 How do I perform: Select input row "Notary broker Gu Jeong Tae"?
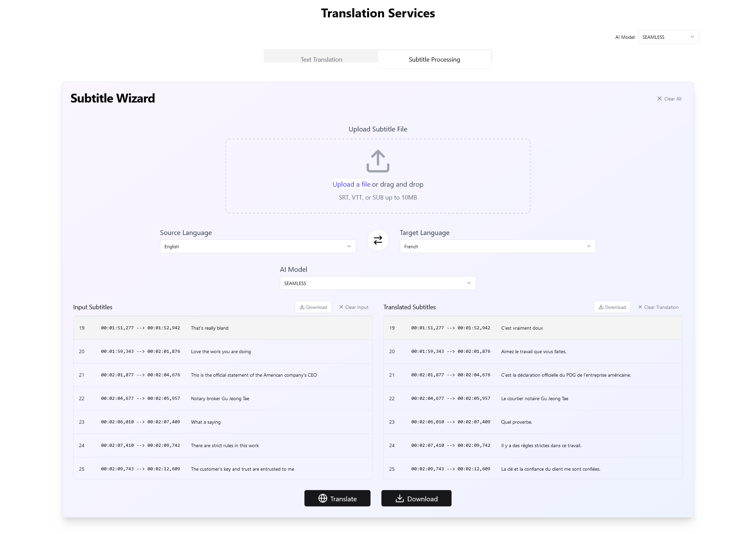tap(223, 398)
